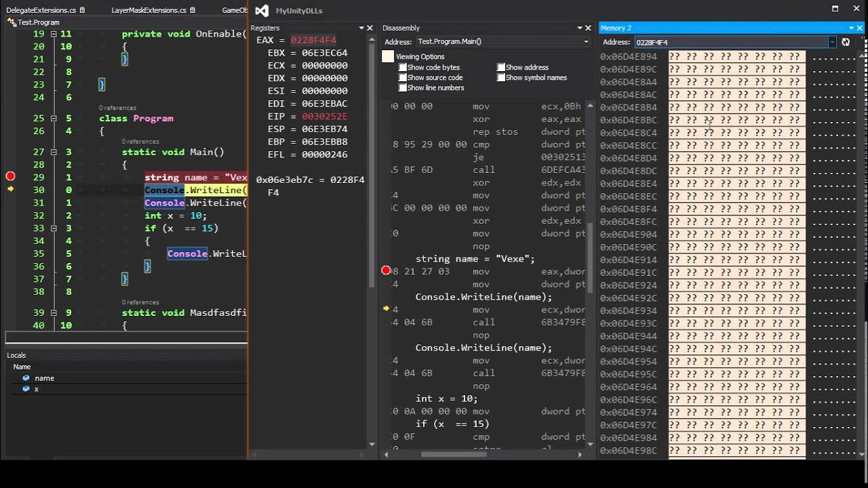
Task: Click the disassembly yellow instruction pointer arrow
Action: pos(386,308)
